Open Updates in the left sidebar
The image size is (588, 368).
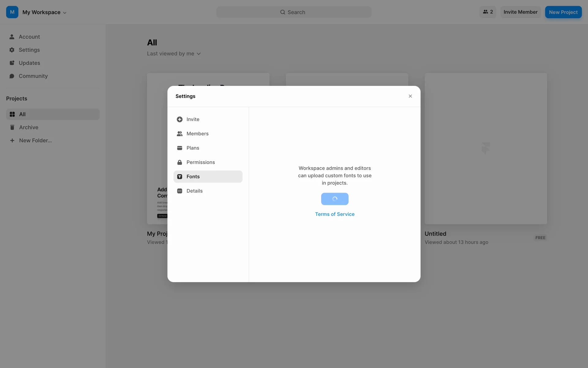click(x=29, y=63)
